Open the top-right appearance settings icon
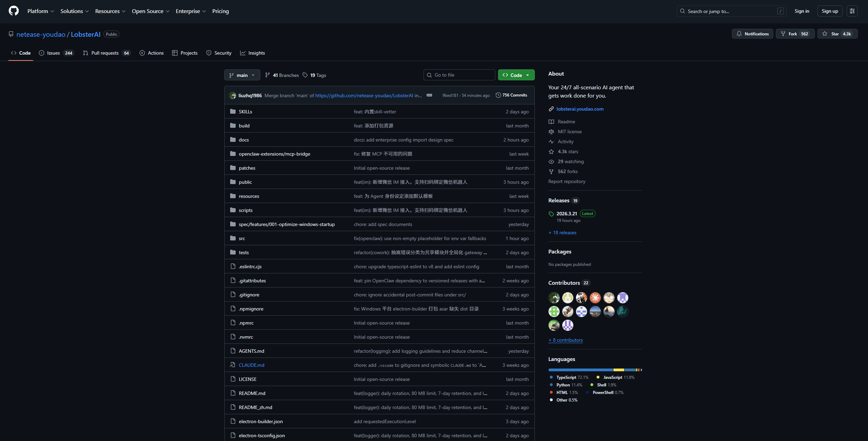This screenshot has height=441, width=868. pyautogui.click(x=852, y=11)
